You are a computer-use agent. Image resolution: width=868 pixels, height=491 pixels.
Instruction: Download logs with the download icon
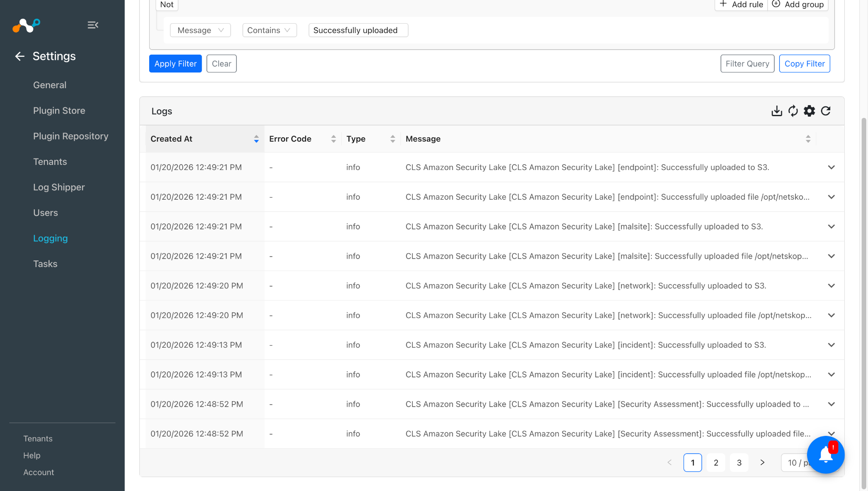(x=776, y=111)
